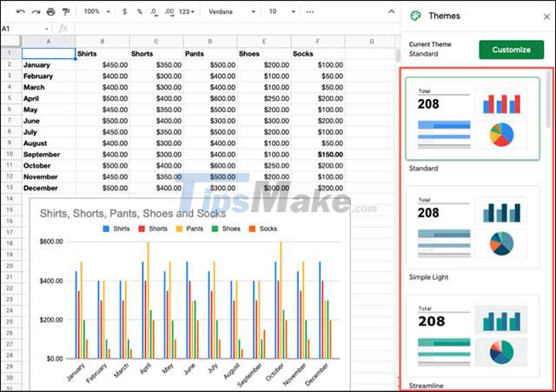Increase decimal places icon

[169, 12]
